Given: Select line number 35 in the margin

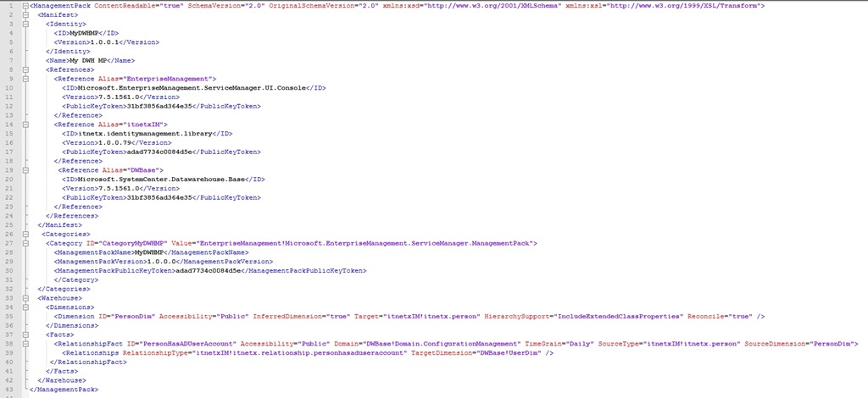Looking at the screenshot, I should click(x=9, y=316).
